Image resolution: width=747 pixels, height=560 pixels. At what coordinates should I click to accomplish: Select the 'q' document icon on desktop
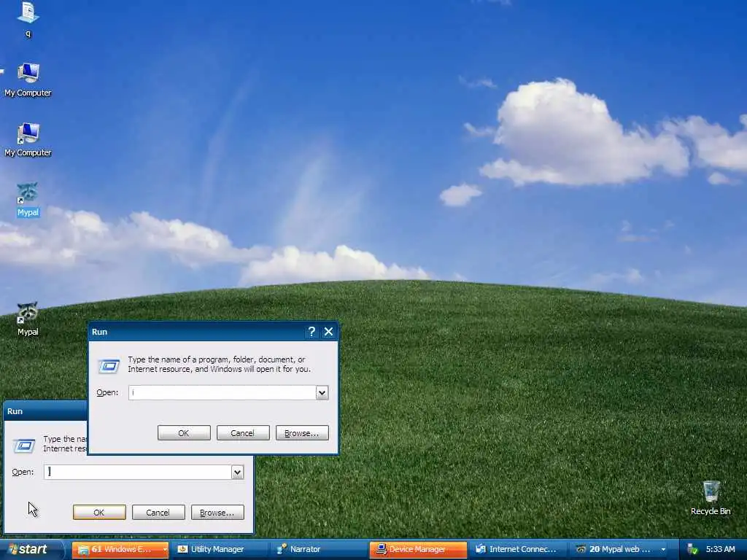(x=28, y=18)
